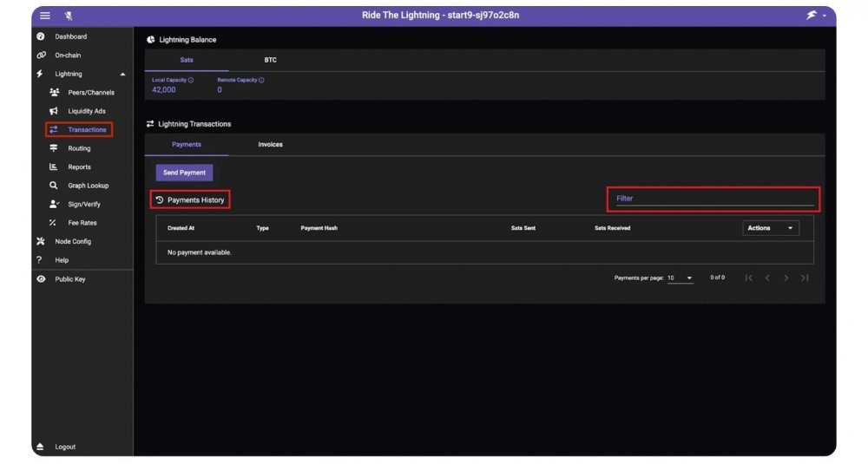The width and height of the screenshot is (868, 464).
Task: Open the Actions dropdown
Action: tap(771, 228)
